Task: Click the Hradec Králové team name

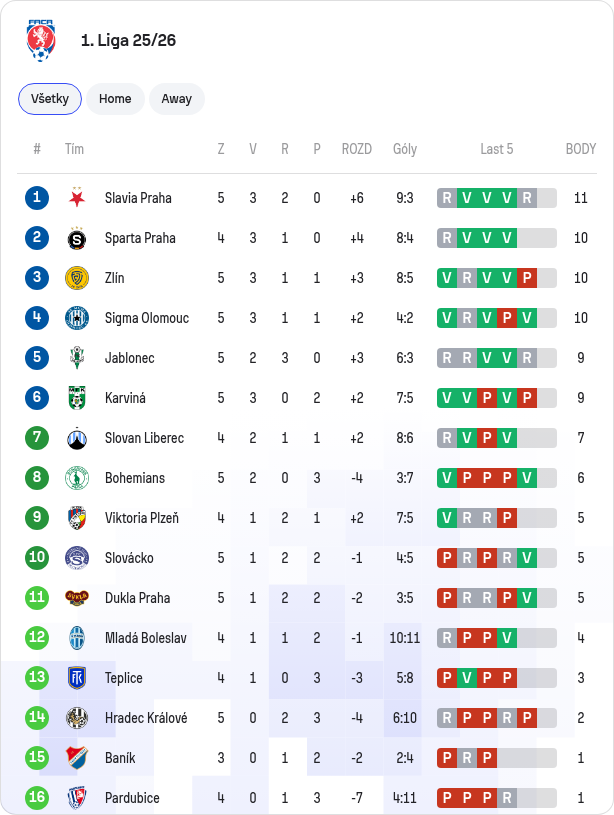Action: point(146,718)
